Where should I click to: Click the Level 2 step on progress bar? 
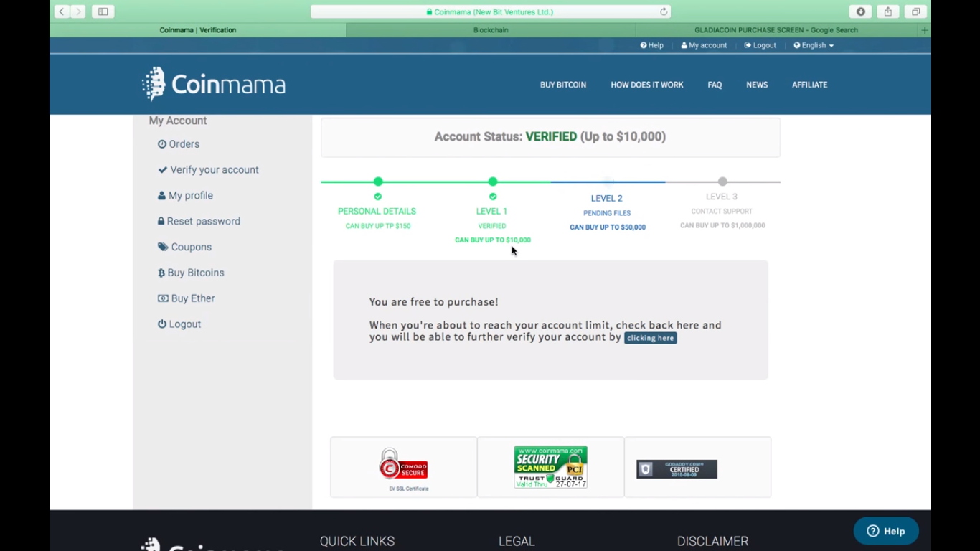pos(607,198)
